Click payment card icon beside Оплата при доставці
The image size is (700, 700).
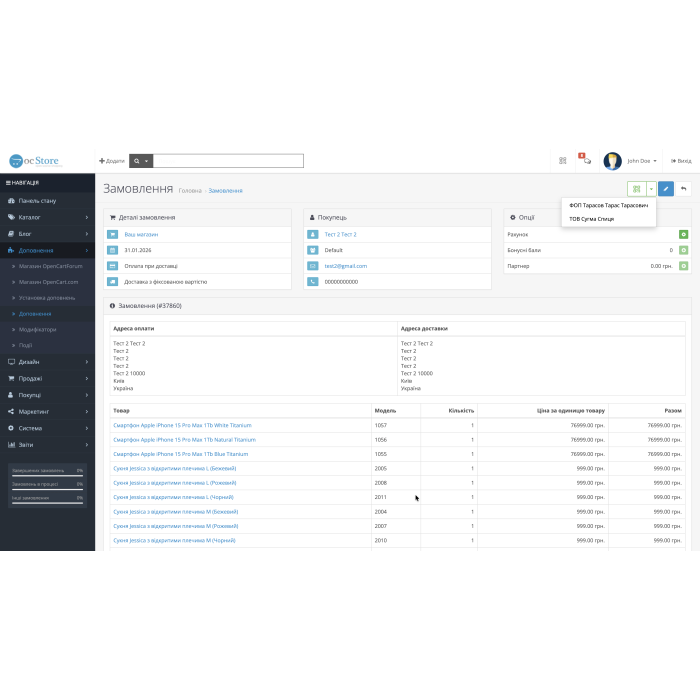tap(112, 266)
